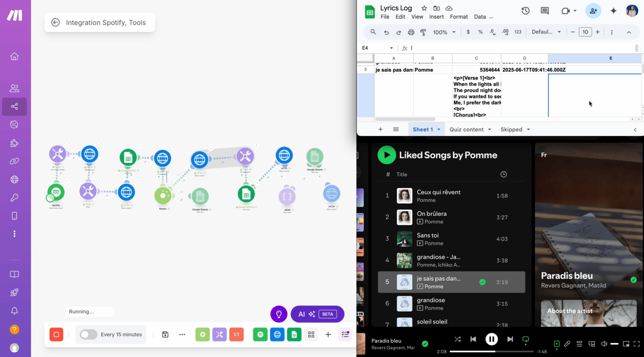Open comments icon in Sheets

[x=545, y=10]
